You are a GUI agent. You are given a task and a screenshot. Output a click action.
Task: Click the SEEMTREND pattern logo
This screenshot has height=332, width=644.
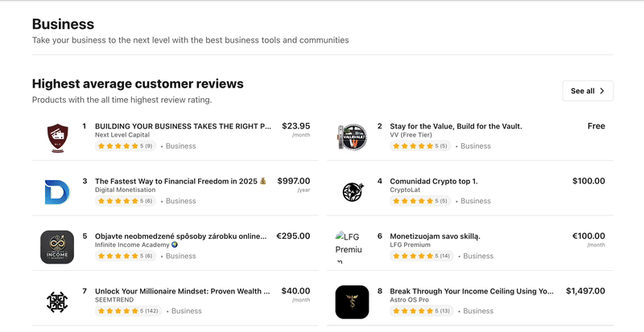[x=56, y=302]
